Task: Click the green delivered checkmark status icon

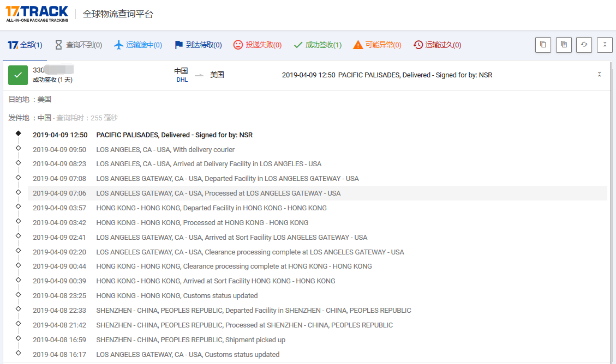Action: tap(18, 75)
